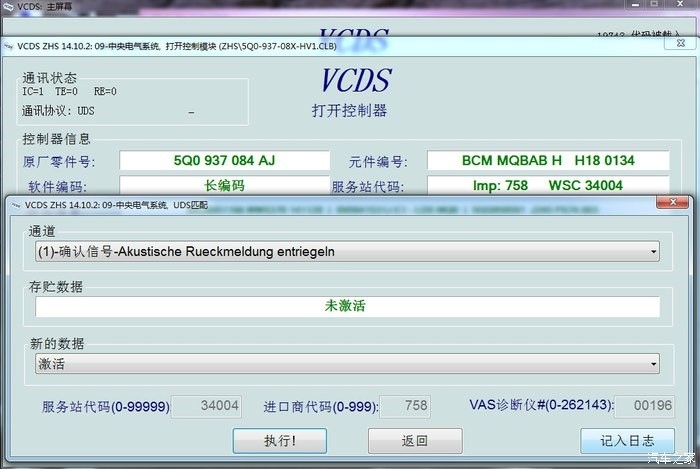Click the 服务站代码 field showing 34004
This screenshot has height=469, width=700.
207,406
